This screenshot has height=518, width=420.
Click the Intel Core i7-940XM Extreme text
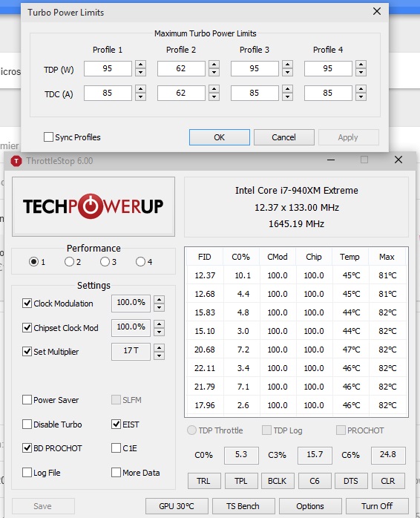tap(296, 190)
